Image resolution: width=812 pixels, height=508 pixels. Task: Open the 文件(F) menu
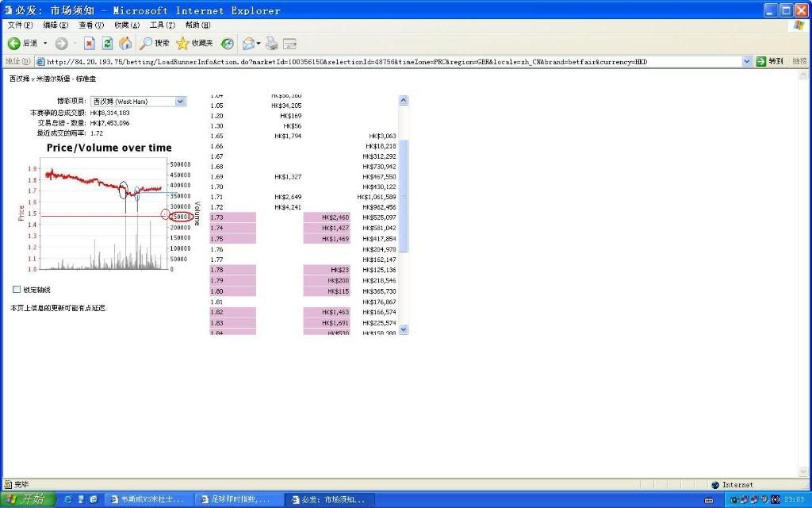(x=20, y=25)
